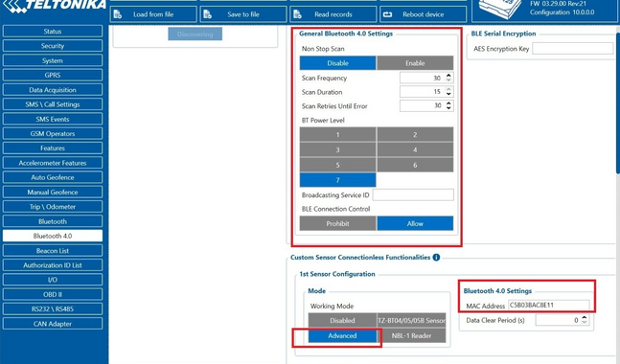The width and height of the screenshot is (620, 364).
Task: Increment the Data Clear Period value
Action: click(x=585, y=317)
